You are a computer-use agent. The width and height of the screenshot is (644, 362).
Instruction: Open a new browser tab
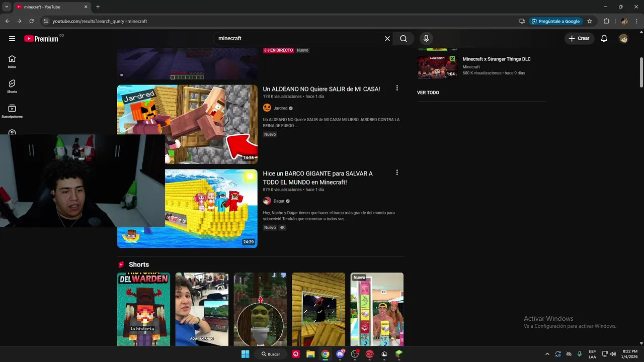98,7
